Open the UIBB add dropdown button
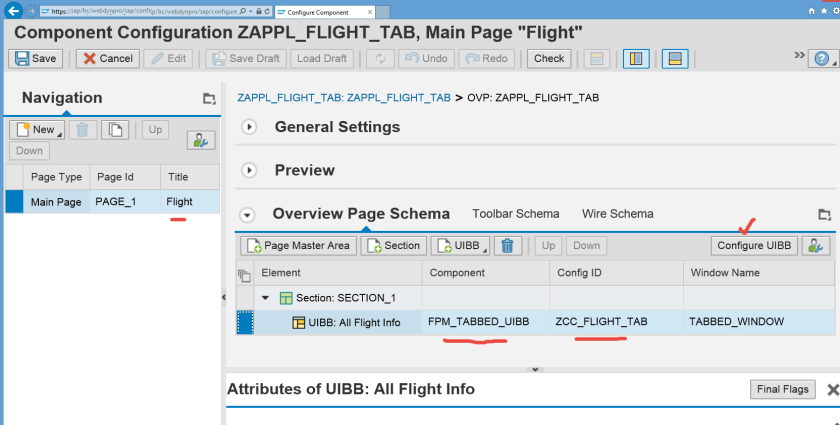 coord(460,245)
